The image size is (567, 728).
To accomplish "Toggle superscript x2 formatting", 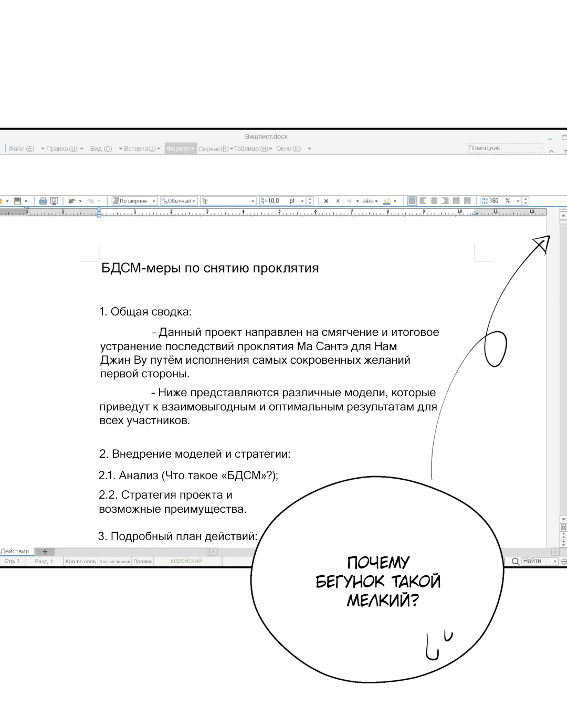I will coord(387,201).
